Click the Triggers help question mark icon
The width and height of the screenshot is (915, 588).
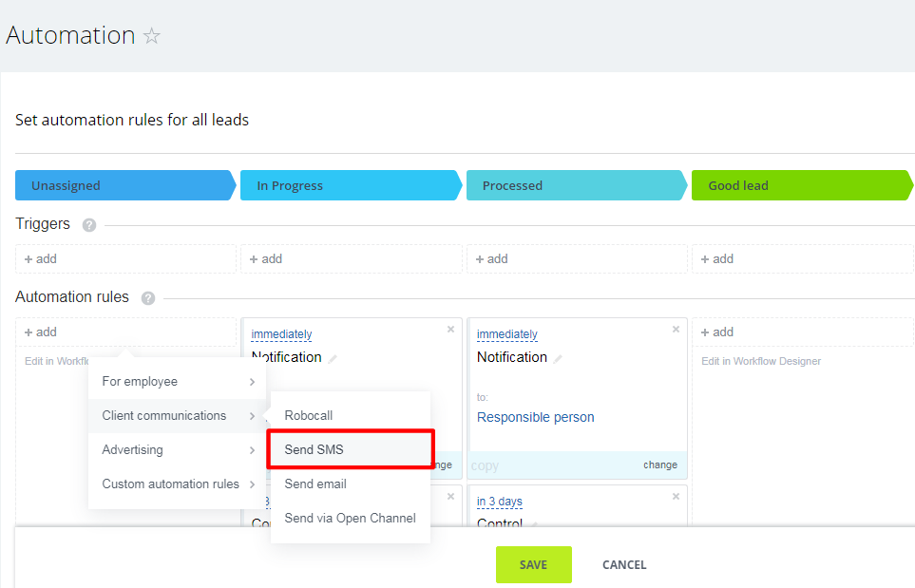(x=89, y=225)
